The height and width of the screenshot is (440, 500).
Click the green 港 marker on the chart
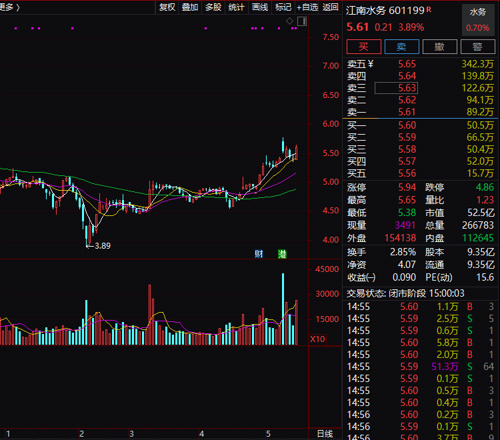(x=282, y=254)
